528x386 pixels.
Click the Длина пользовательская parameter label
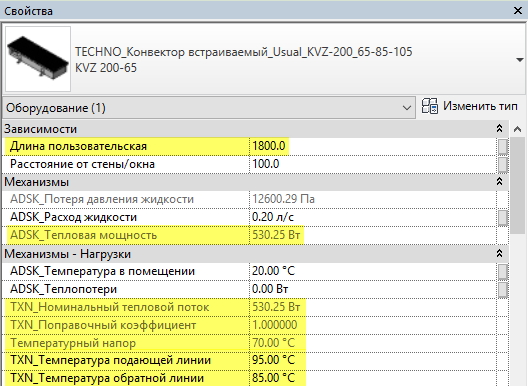pyautogui.click(x=78, y=146)
